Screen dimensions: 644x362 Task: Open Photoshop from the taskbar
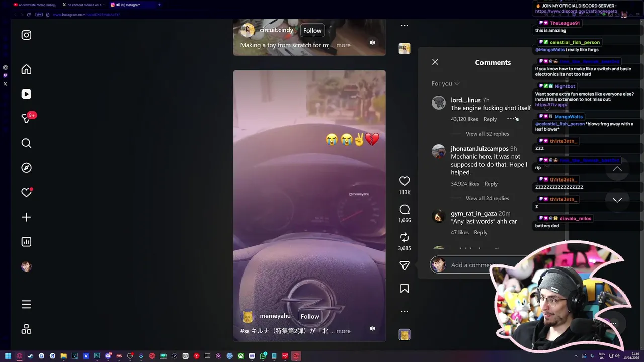pyautogui.click(x=97, y=356)
